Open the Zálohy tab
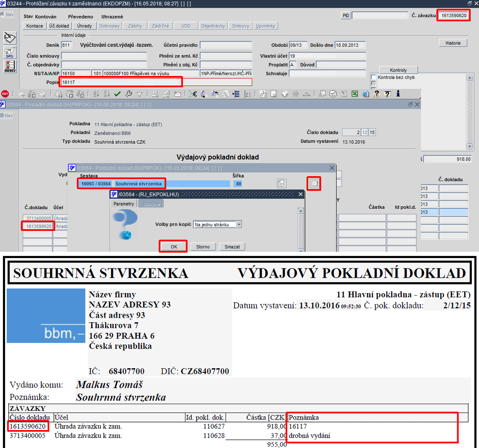This screenshot has height=448, width=479. 135,26
